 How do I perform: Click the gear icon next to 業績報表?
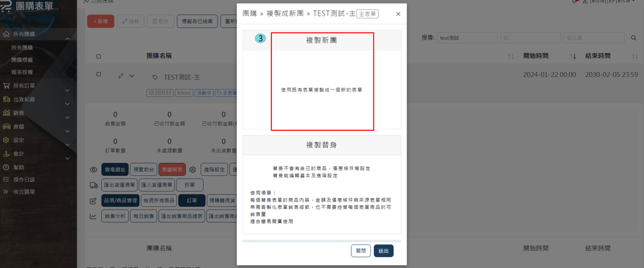coord(192,170)
